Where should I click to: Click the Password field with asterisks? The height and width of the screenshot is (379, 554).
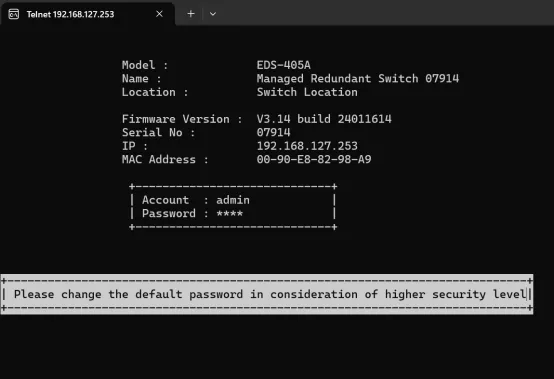[x=230, y=214]
